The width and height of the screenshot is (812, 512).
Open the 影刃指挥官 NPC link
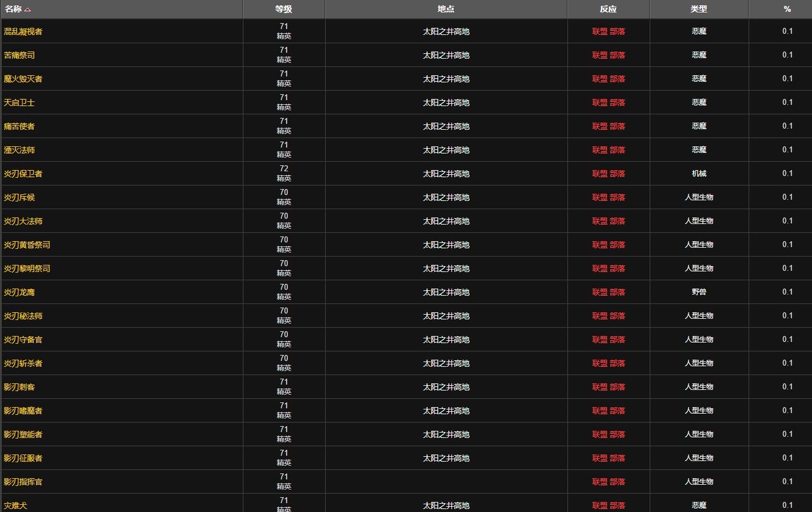click(23, 482)
